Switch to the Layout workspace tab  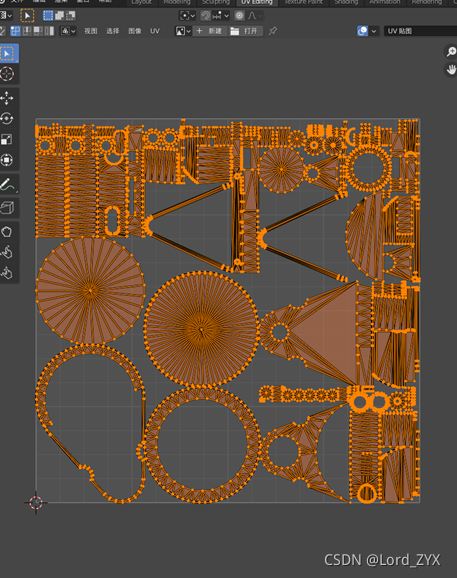[142, 2]
